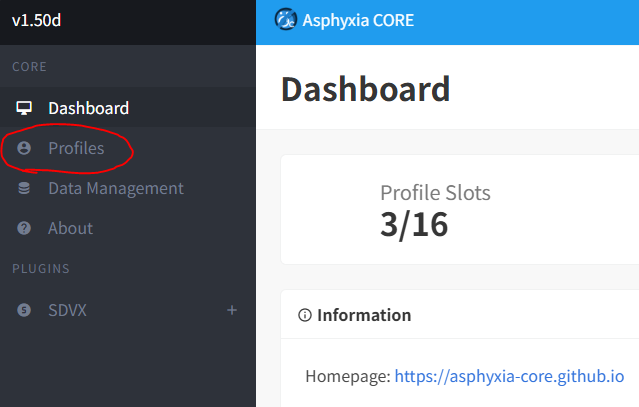Click the 3/16 profile slots count

click(414, 225)
